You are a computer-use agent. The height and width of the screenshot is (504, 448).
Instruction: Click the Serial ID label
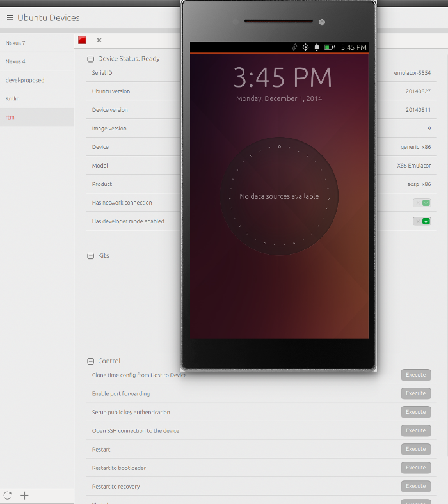tap(102, 73)
